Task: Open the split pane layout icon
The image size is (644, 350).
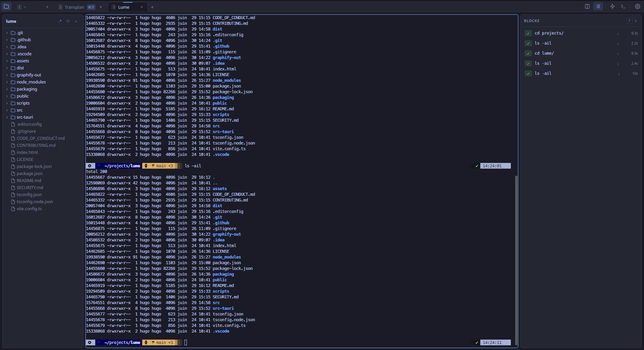Action: [587, 6]
